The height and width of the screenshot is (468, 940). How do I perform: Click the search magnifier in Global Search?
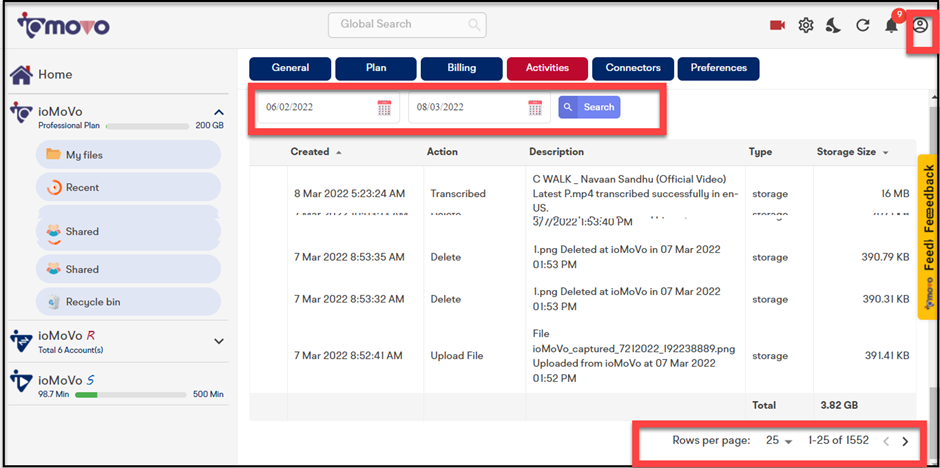[474, 25]
